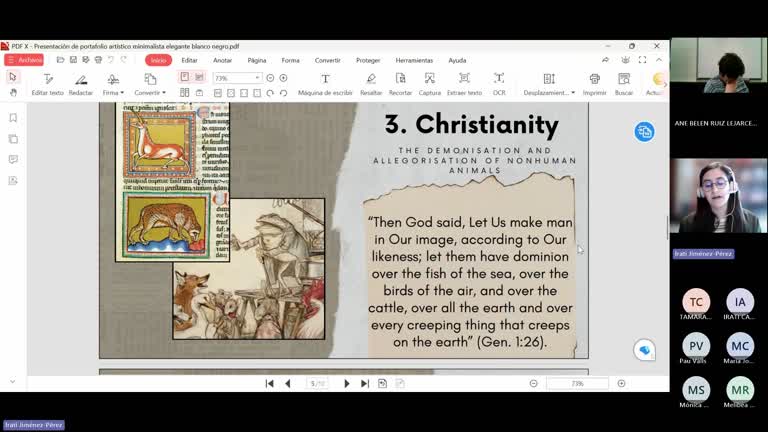Click the save icon in the quick toolbar
This screenshot has width=768, height=432.
point(73,60)
